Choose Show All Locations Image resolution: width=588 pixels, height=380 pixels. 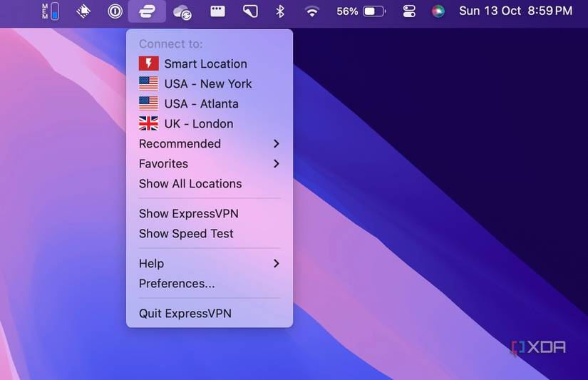click(210, 183)
